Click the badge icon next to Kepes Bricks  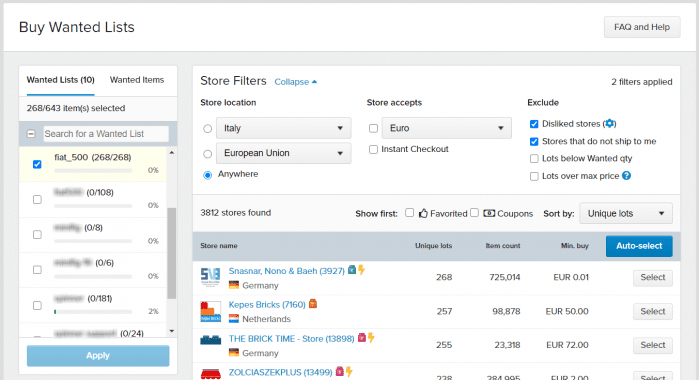313,304
